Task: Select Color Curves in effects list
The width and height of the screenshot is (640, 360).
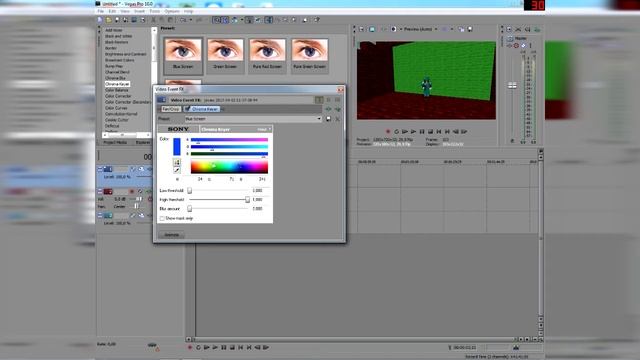Action: [116, 108]
